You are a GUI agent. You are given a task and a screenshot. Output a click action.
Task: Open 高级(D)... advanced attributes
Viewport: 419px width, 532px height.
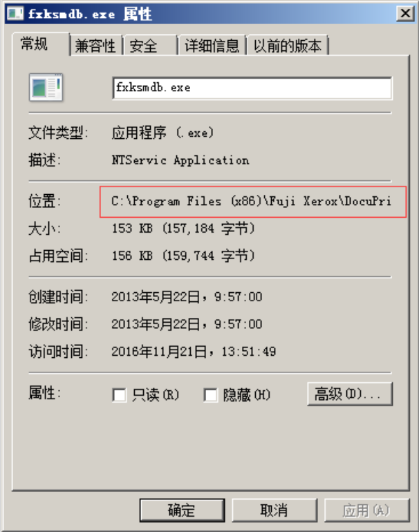350,394
